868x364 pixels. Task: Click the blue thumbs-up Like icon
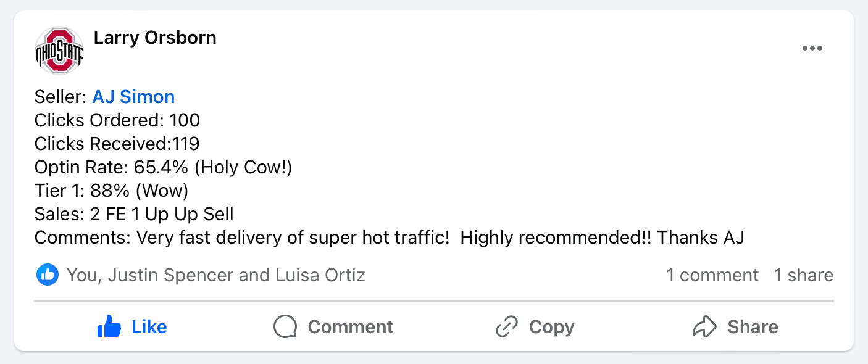109,326
